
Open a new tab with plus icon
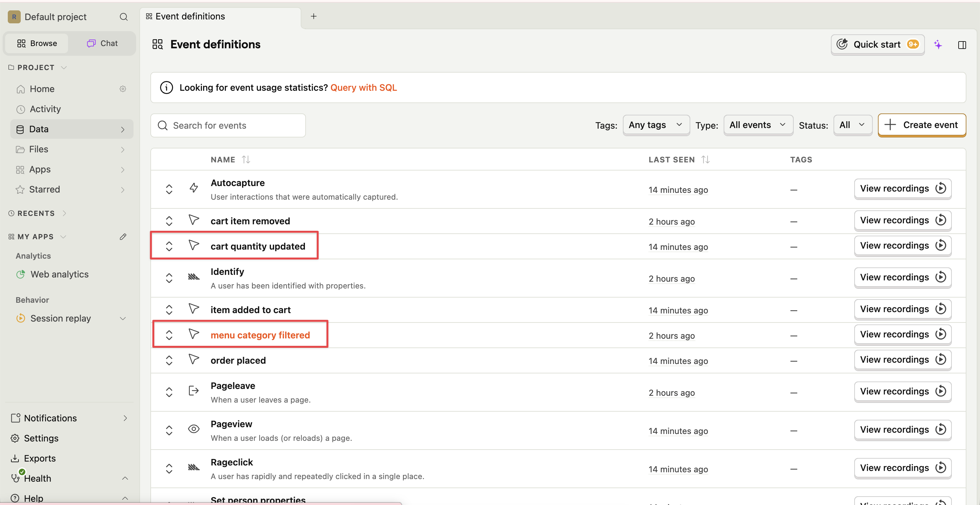click(x=313, y=16)
